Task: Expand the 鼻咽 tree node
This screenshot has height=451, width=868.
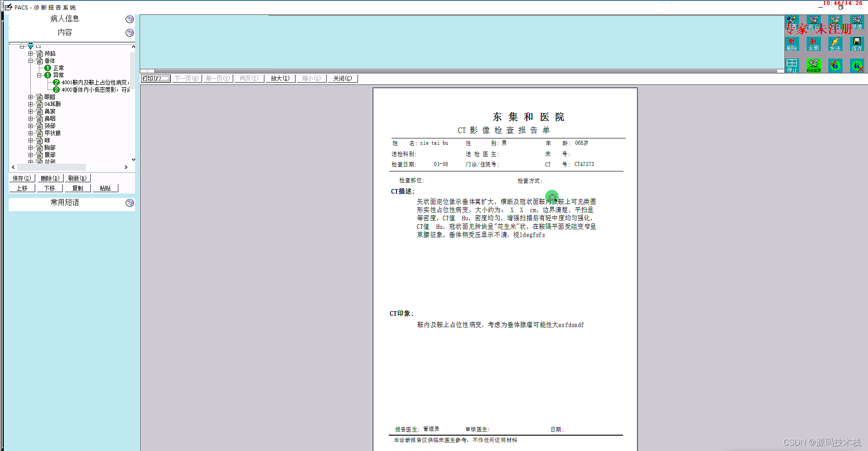Action: pos(31,119)
